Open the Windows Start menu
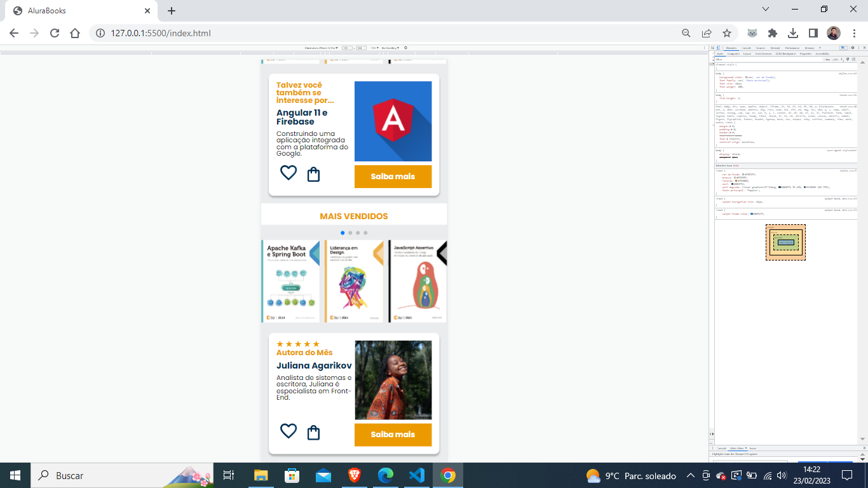Image resolution: width=868 pixels, height=488 pixels. (x=15, y=475)
